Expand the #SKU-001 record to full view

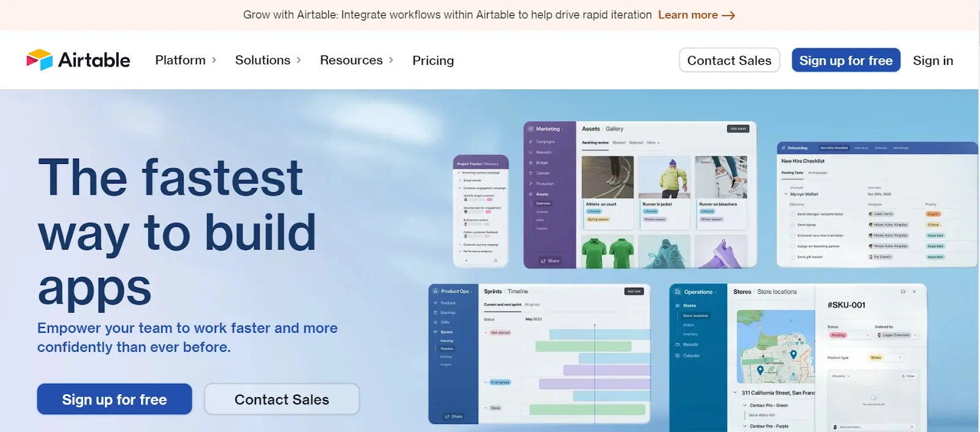point(903,292)
